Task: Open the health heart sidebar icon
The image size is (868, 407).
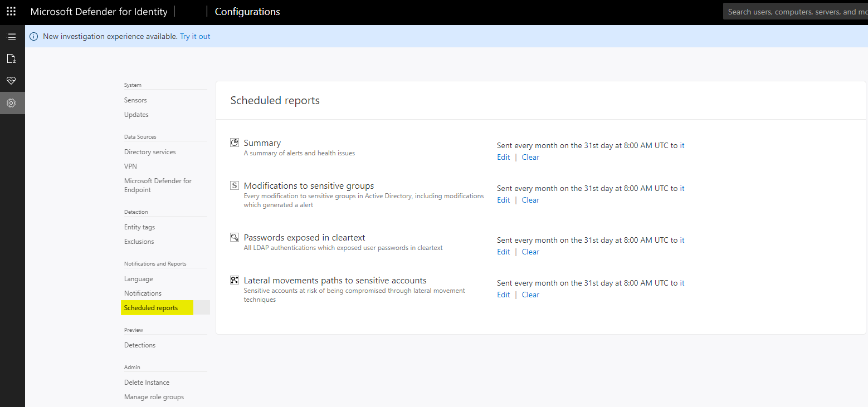Action: (x=11, y=81)
